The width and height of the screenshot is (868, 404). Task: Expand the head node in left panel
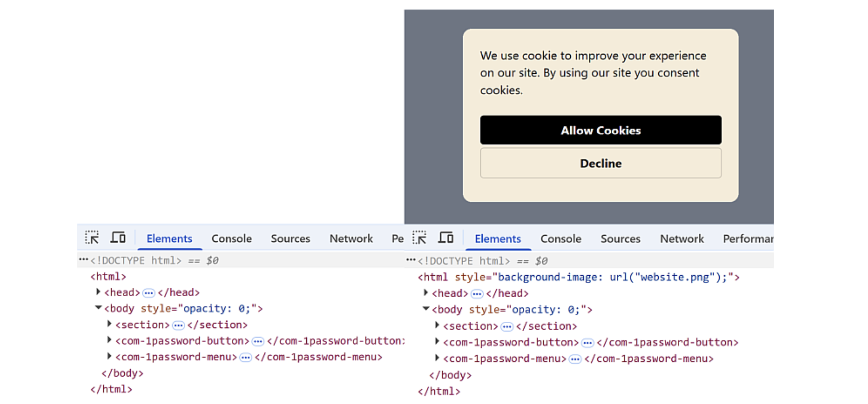point(98,292)
